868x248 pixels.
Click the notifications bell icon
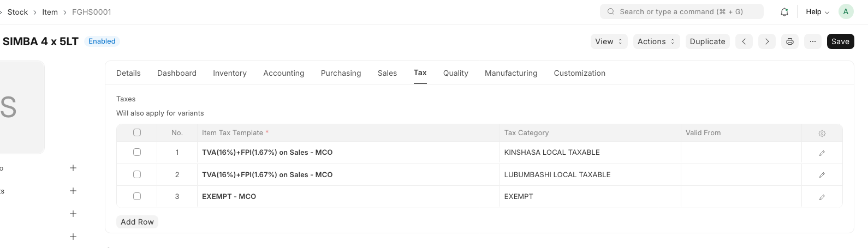pos(784,12)
